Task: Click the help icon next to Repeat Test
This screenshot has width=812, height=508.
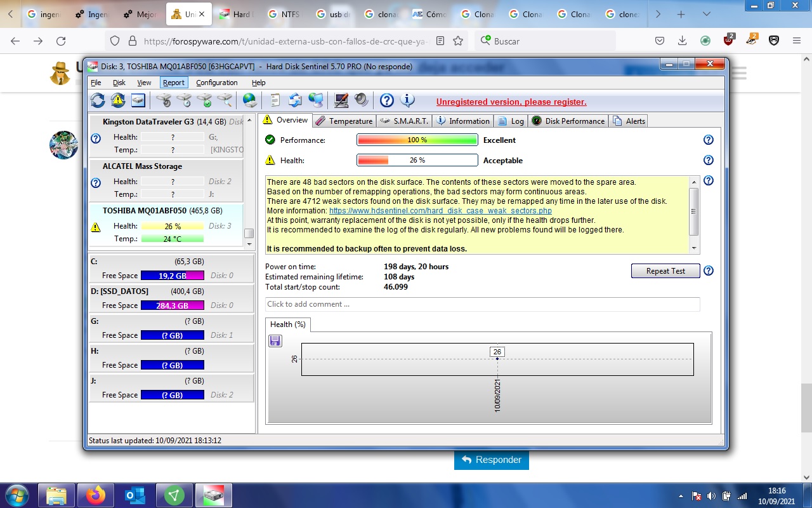Action: (x=709, y=271)
